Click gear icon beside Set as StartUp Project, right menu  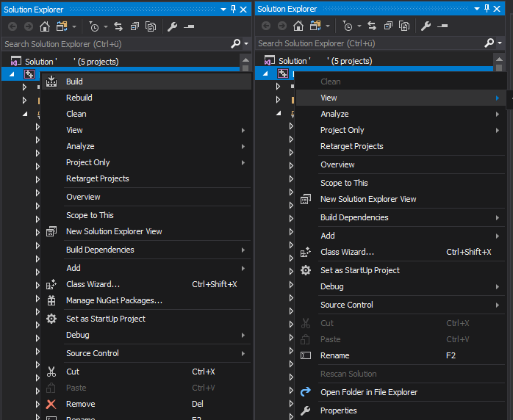point(306,270)
